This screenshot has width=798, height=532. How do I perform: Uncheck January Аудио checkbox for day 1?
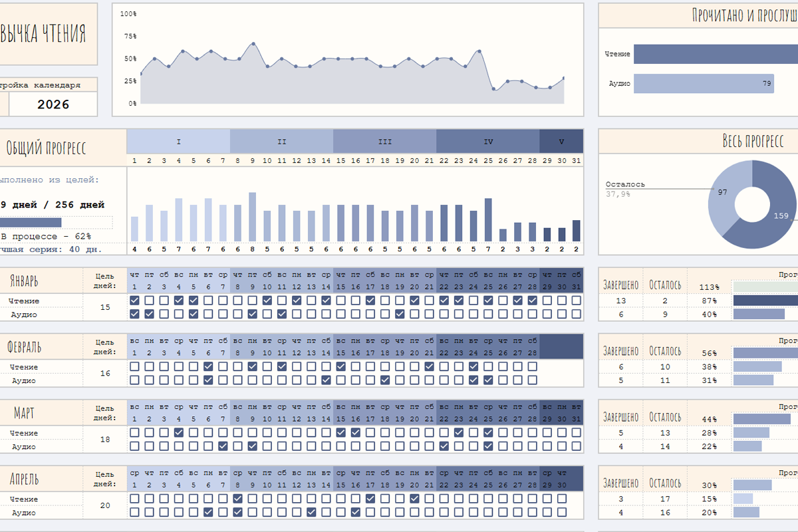click(135, 314)
